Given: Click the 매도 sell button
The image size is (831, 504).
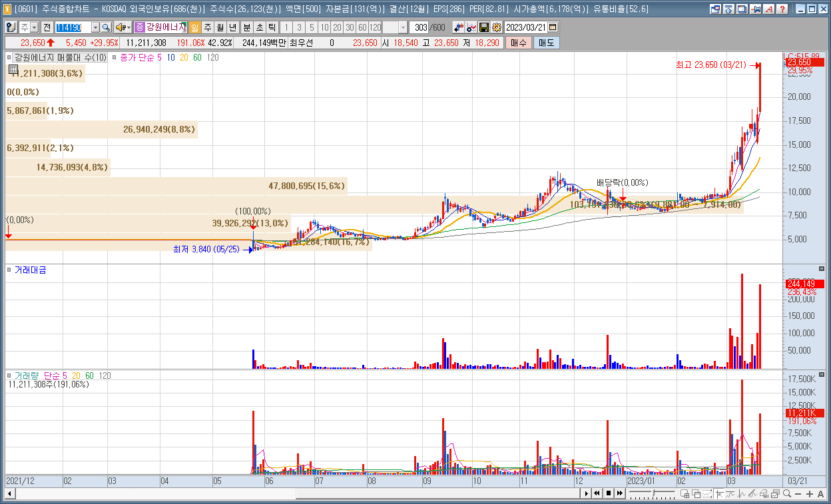Looking at the screenshot, I should pos(547,43).
